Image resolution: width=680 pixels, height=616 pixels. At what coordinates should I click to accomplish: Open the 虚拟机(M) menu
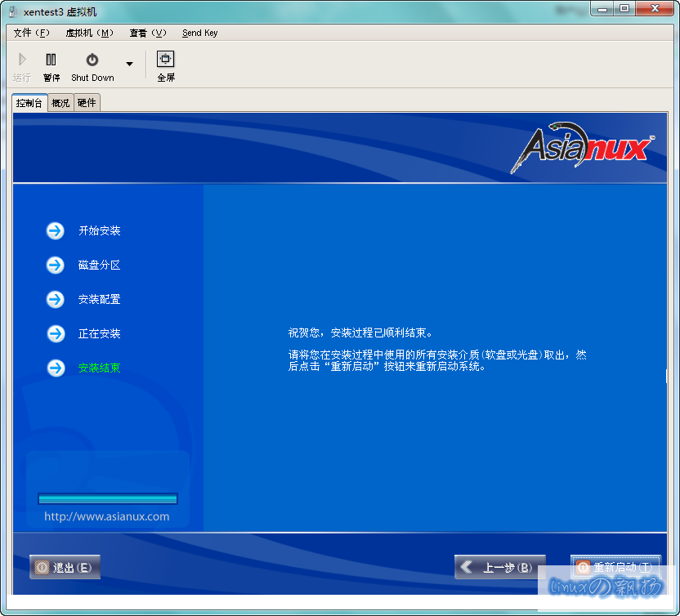[x=89, y=33]
